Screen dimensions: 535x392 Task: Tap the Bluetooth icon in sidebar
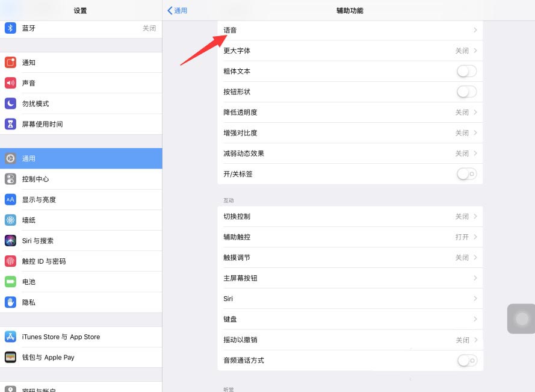pos(10,28)
